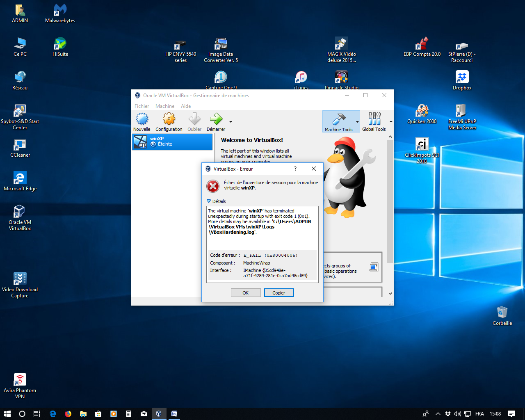The width and height of the screenshot is (525, 420).
Task: Open the EBP Compta 20.0 shortcut
Action: pyautogui.click(x=422, y=47)
